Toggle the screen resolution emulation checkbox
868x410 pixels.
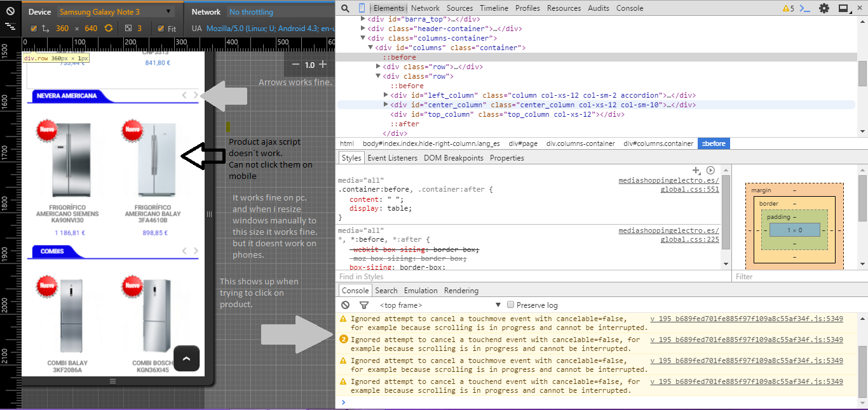[34, 29]
